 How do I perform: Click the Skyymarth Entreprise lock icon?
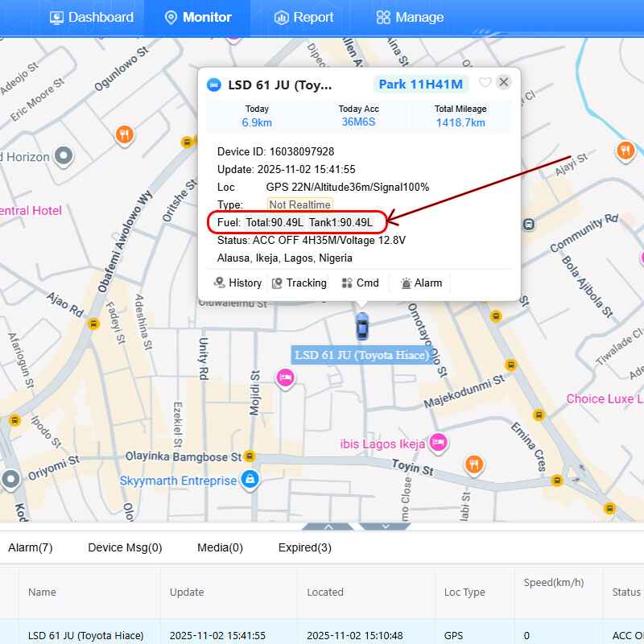pos(250,480)
